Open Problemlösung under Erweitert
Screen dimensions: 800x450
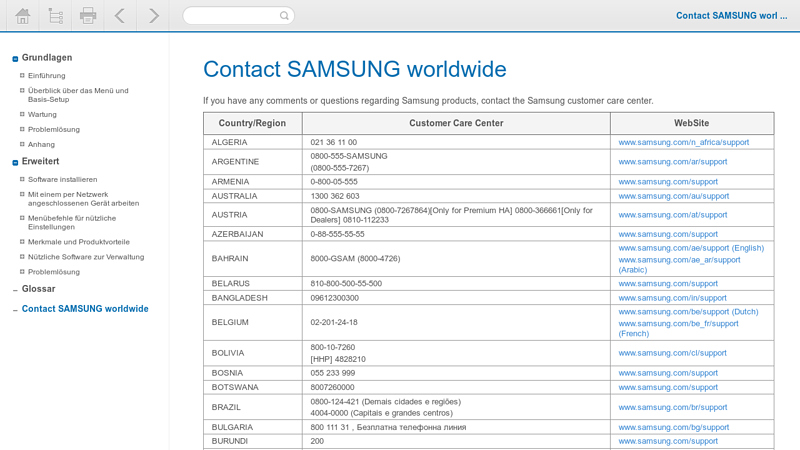[x=54, y=272]
